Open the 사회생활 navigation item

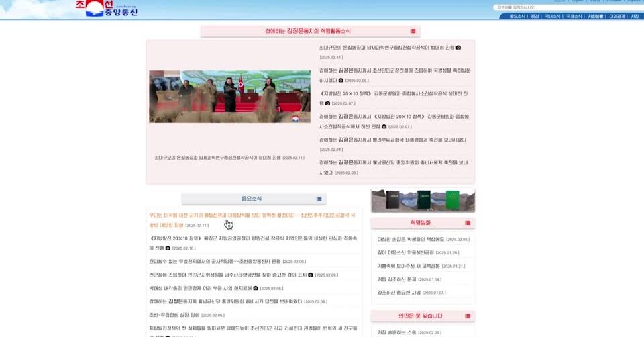pos(596,16)
